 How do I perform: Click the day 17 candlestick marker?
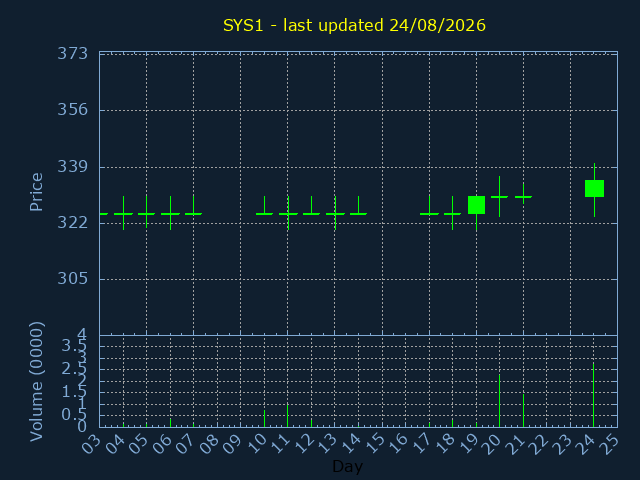pyautogui.click(x=429, y=205)
